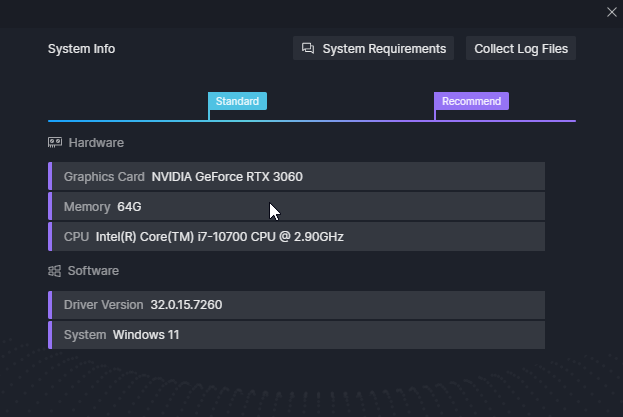Click the CPU label
Image resolution: width=623 pixels, height=417 pixels.
(x=76, y=237)
